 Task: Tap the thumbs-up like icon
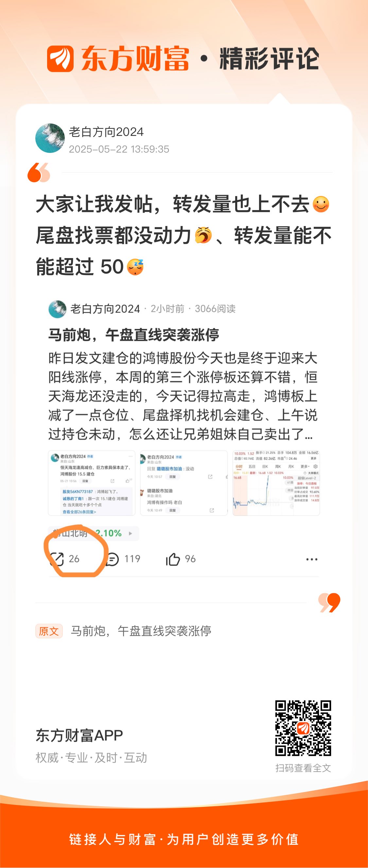point(173,559)
